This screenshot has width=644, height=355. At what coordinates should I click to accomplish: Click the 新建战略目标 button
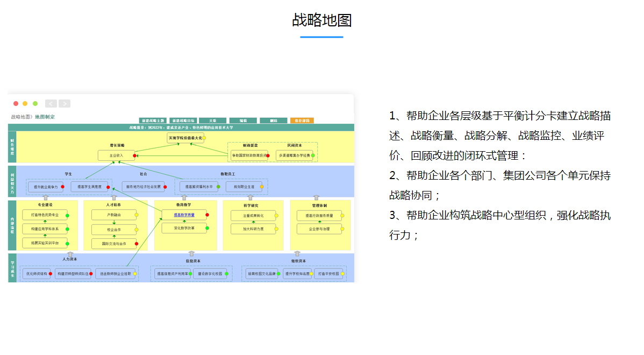[183, 121]
